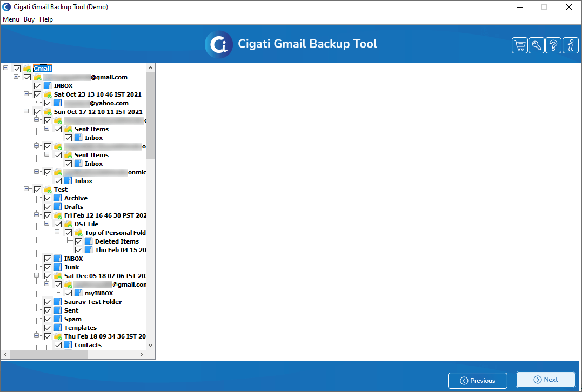Screen dimensions: 582x392
Task: Open the Menu menu
Action: (11, 19)
